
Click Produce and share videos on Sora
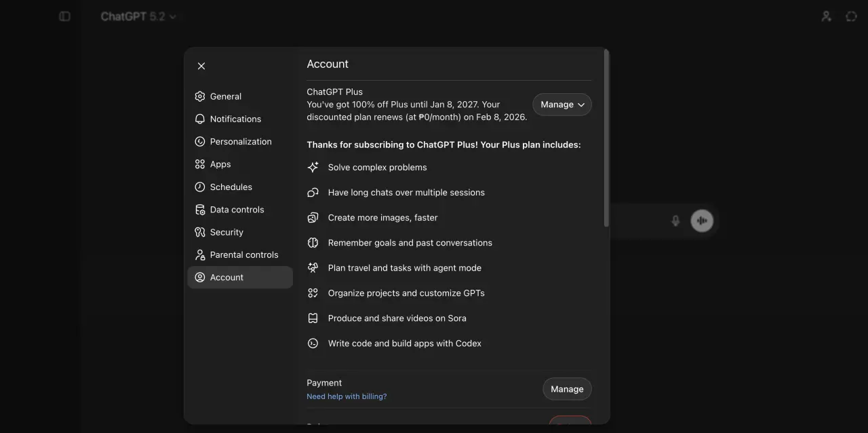(397, 318)
